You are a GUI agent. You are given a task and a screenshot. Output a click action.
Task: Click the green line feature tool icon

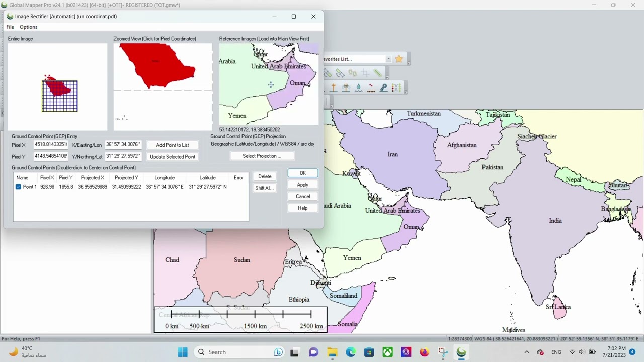pos(377,74)
